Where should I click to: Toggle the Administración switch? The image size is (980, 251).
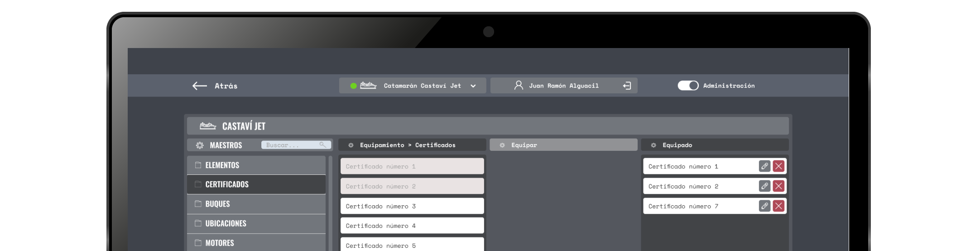point(688,86)
